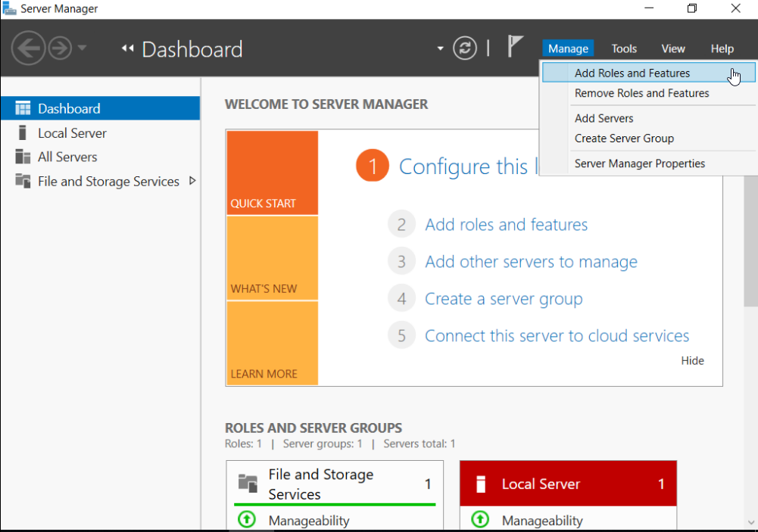Open the breadcrumb dropdown next to Dashboard

439,47
